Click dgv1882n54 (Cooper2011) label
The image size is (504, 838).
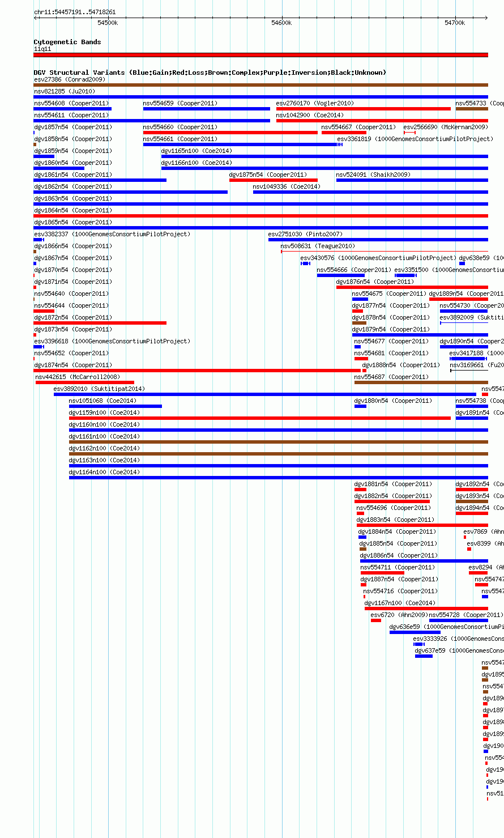393,496
